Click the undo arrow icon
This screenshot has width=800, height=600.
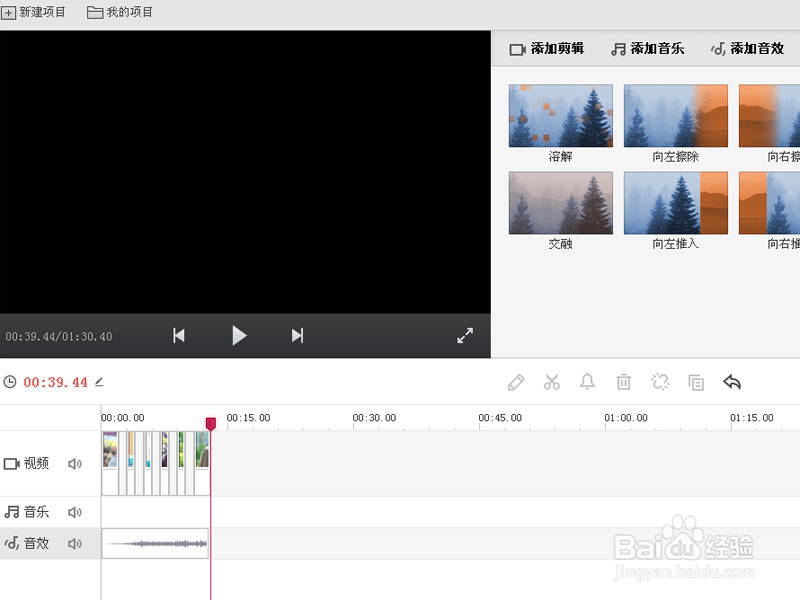732,382
